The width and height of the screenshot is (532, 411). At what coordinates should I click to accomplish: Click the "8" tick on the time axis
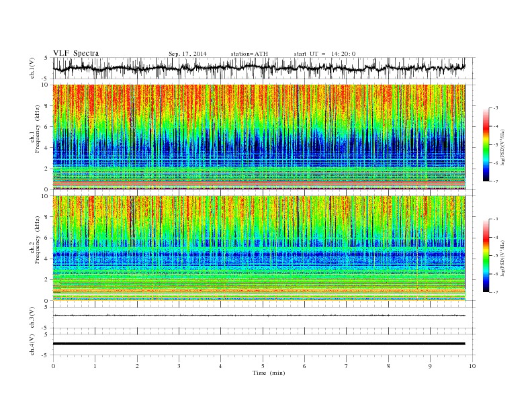coord(388,366)
